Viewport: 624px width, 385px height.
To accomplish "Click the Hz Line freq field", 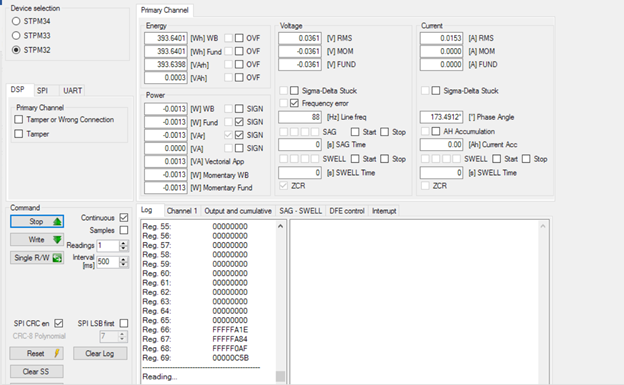I will coord(300,117).
